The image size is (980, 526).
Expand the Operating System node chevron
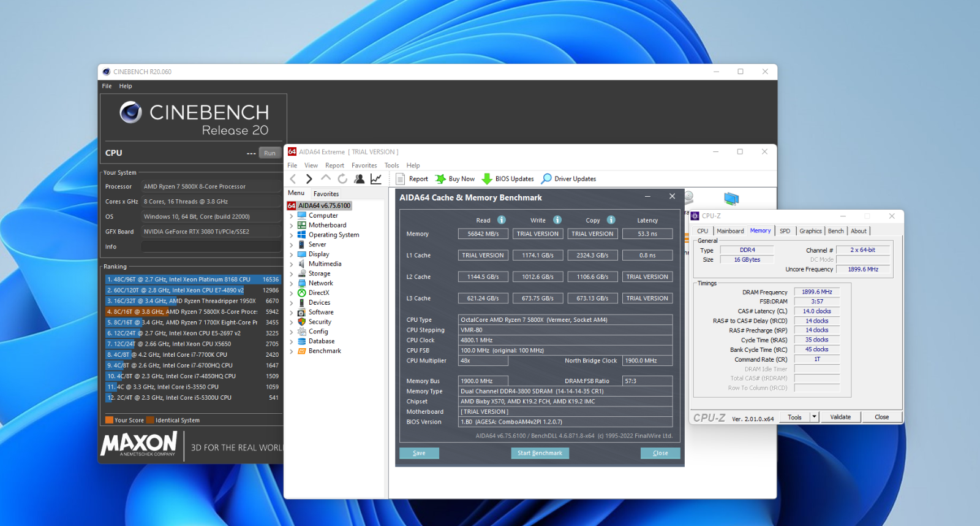pyautogui.click(x=291, y=235)
